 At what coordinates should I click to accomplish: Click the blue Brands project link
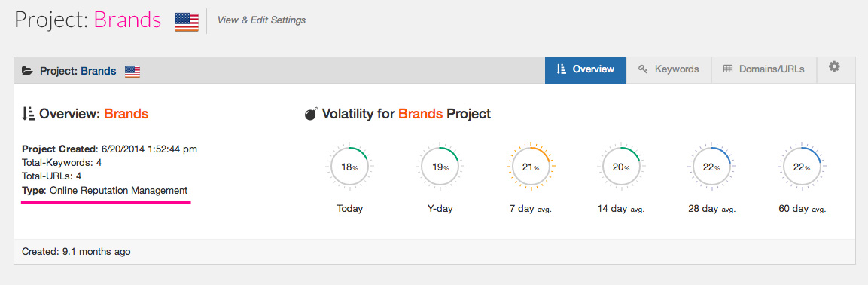[99, 71]
